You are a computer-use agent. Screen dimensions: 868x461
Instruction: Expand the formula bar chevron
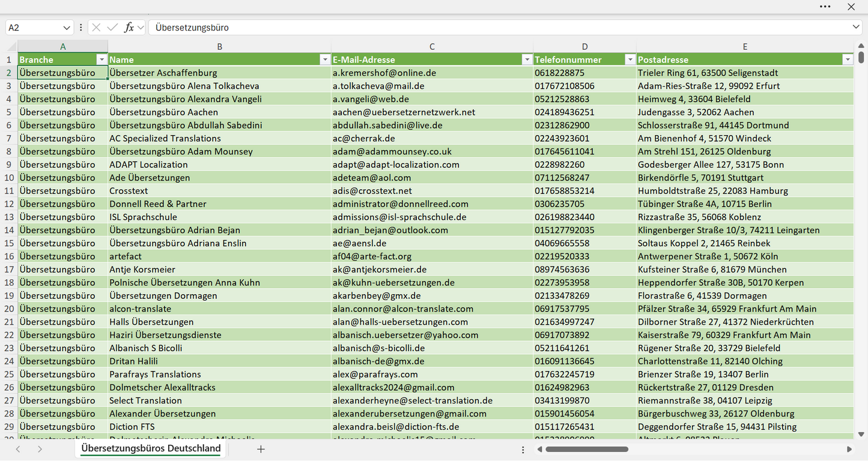(856, 28)
